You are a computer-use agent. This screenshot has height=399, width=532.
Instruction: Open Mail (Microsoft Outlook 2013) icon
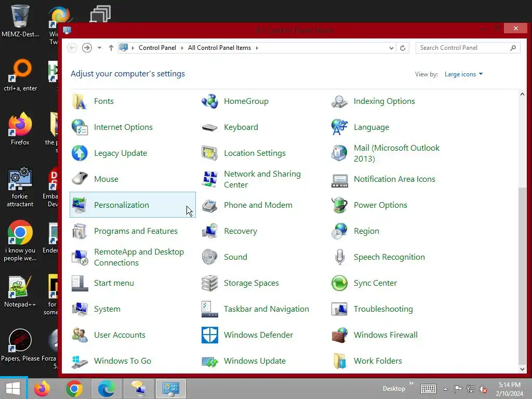pyautogui.click(x=339, y=153)
